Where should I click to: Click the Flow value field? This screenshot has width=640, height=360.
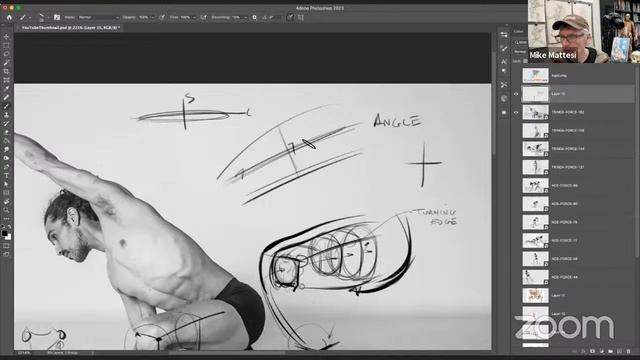pos(186,18)
